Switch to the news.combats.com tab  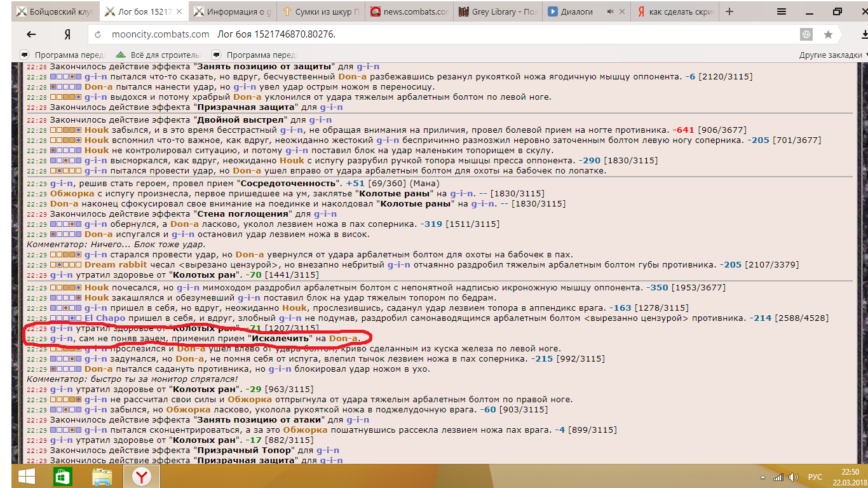point(410,11)
